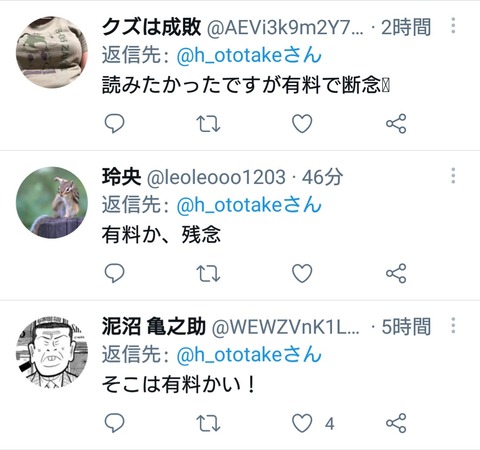
Task: Open more options for クズは成敗 tweet
Action: (453, 25)
